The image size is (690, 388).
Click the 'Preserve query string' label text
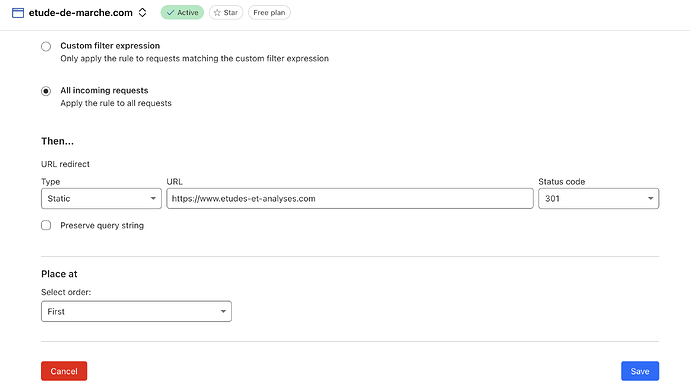(x=102, y=225)
